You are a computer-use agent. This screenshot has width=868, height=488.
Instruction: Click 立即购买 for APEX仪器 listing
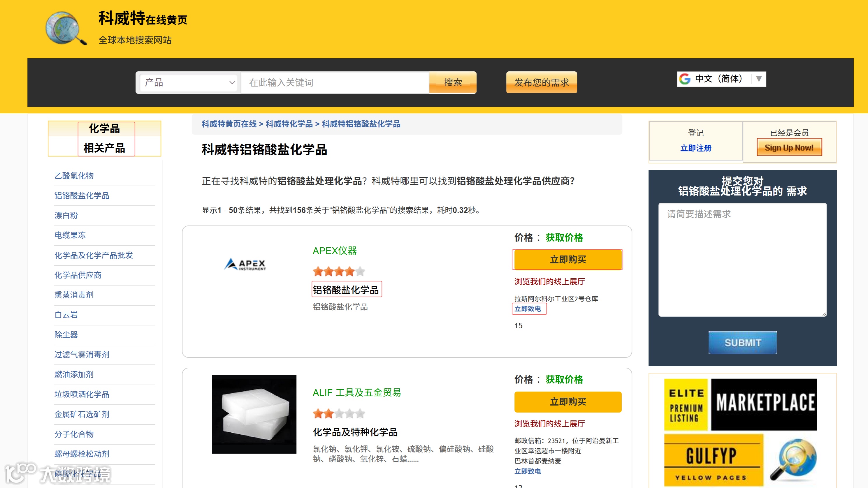567,260
